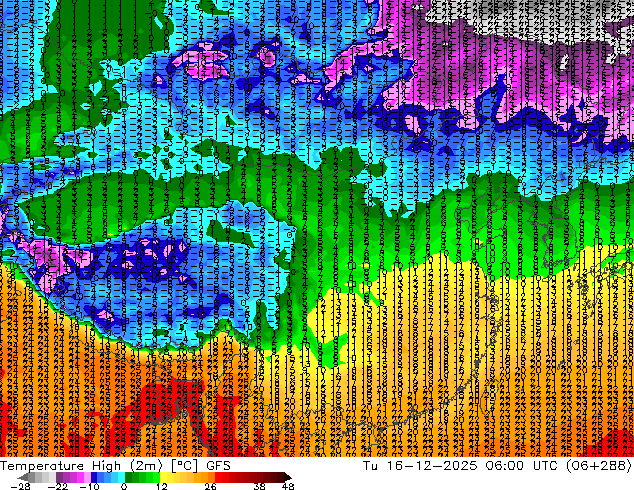This screenshot has width=634, height=490.
Task: Select the dark green 0 legend swatch
Action: coord(129,477)
